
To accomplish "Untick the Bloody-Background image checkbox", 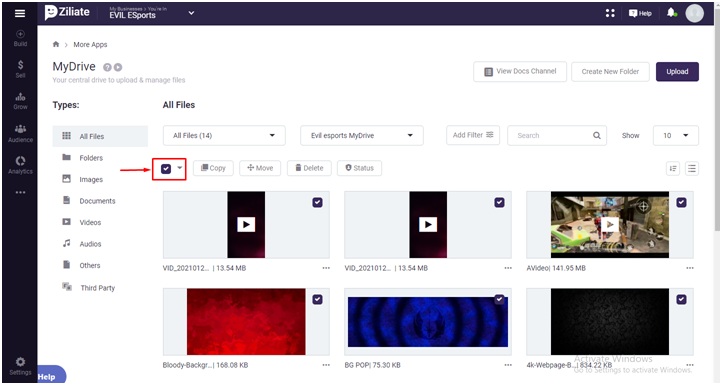I will (317, 299).
